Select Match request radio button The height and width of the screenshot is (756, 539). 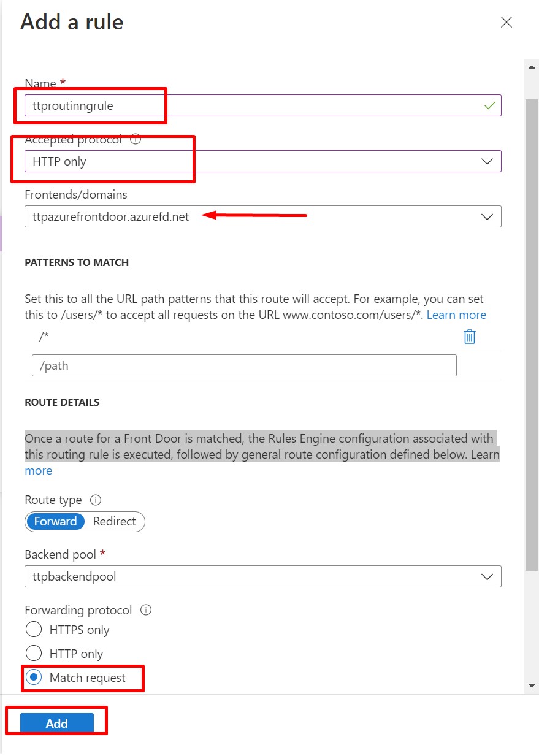pyautogui.click(x=34, y=678)
